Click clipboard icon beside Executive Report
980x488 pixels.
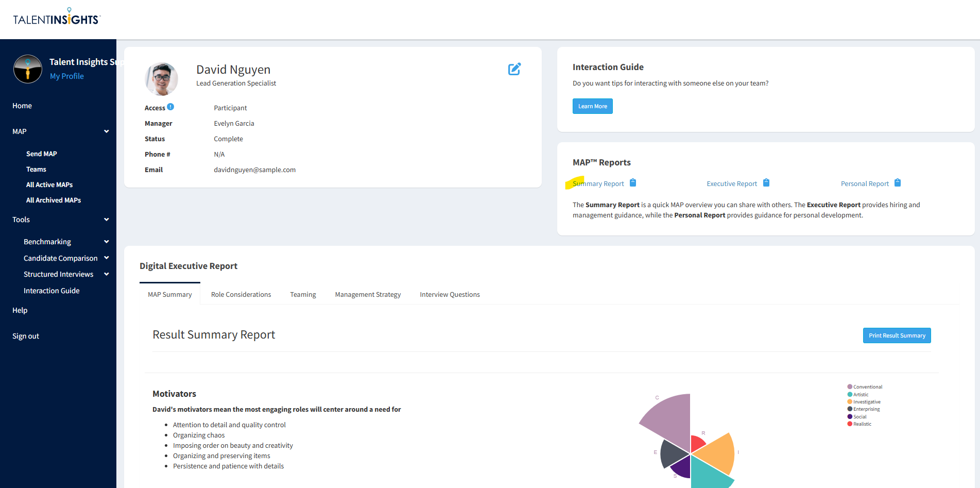(766, 183)
